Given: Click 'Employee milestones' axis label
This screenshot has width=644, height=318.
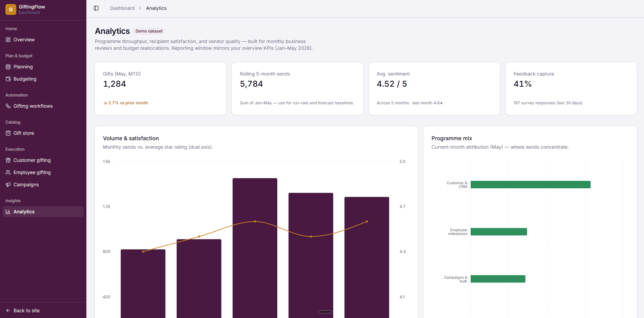Looking at the screenshot, I should point(458,232).
